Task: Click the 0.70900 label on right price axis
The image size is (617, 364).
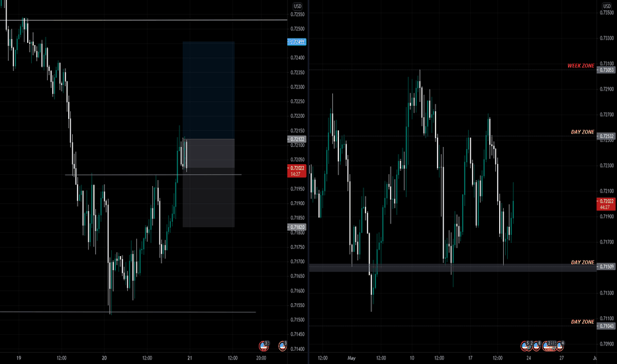Action: pyautogui.click(x=607, y=343)
